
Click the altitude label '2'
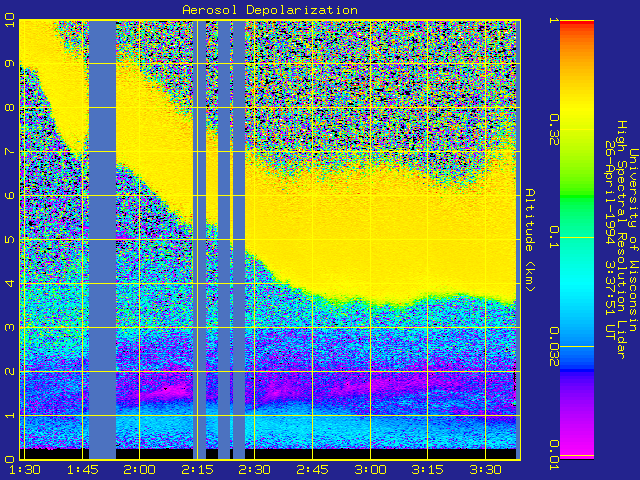click(x=10, y=371)
